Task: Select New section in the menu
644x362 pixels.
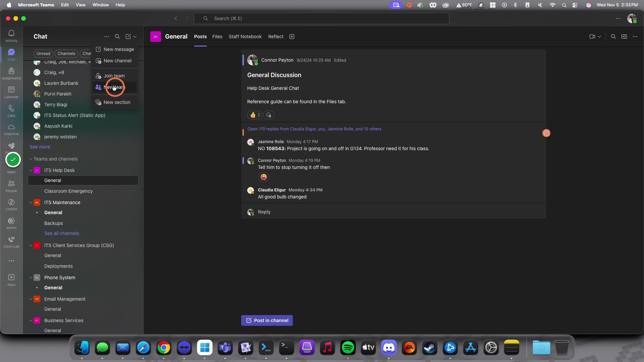Action: (115, 102)
